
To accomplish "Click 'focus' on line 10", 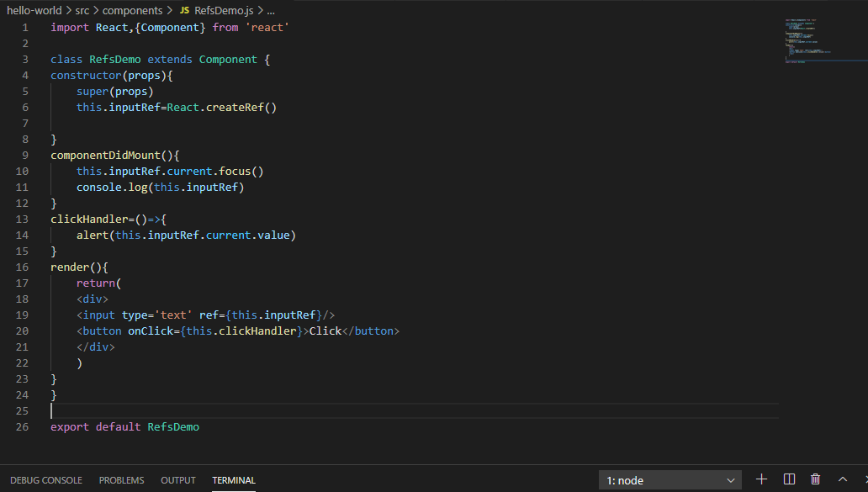I will pyautogui.click(x=235, y=172).
